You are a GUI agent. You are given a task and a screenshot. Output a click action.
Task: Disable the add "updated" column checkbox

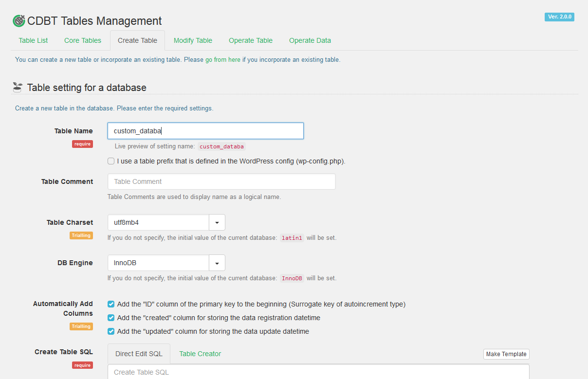111,331
